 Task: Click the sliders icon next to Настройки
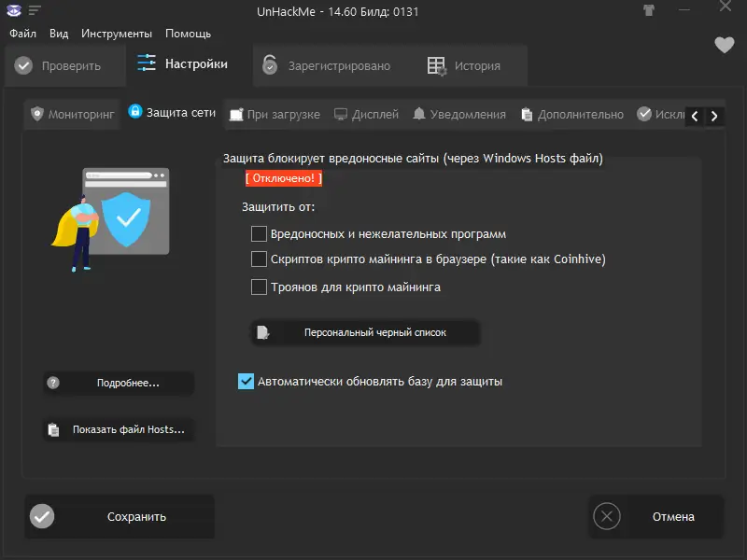(147, 63)
